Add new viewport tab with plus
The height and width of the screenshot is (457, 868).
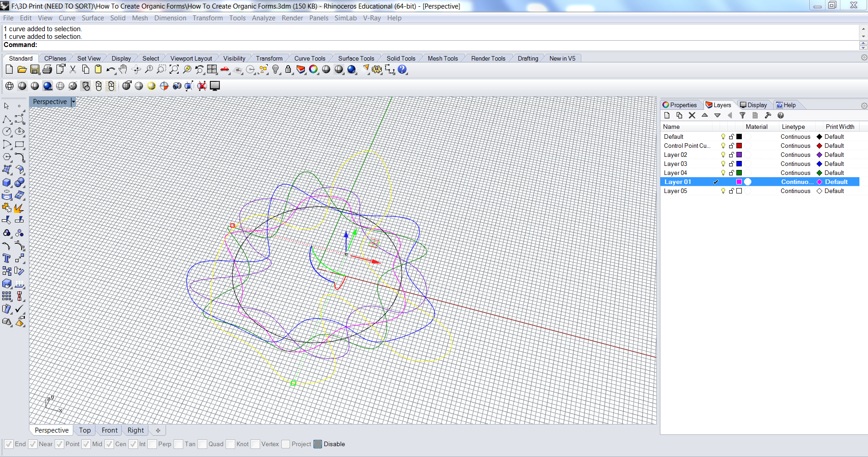tap(158, 430)
